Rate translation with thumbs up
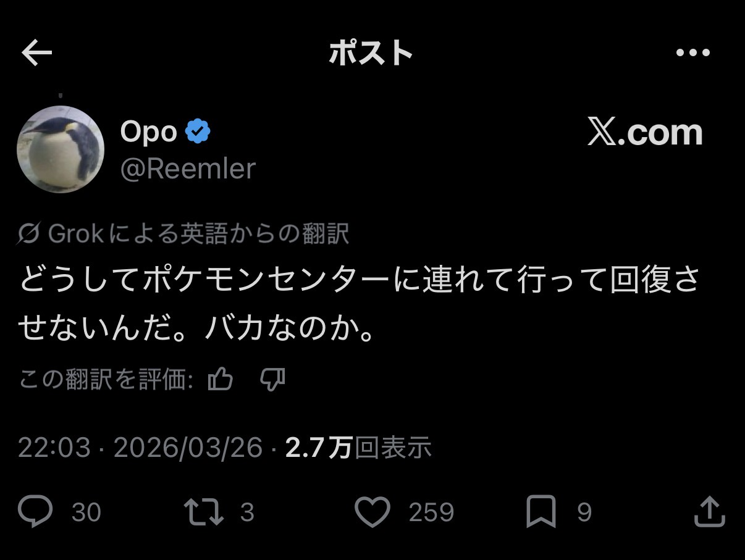Viewport: 745px width, 560px height. [x=221, y=380]
